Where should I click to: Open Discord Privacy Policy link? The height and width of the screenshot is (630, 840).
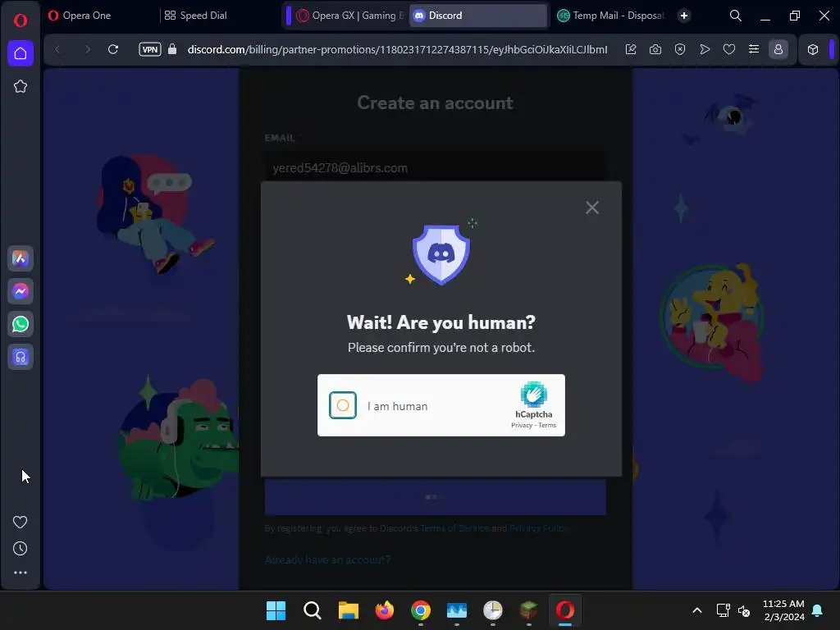[538, 528]
